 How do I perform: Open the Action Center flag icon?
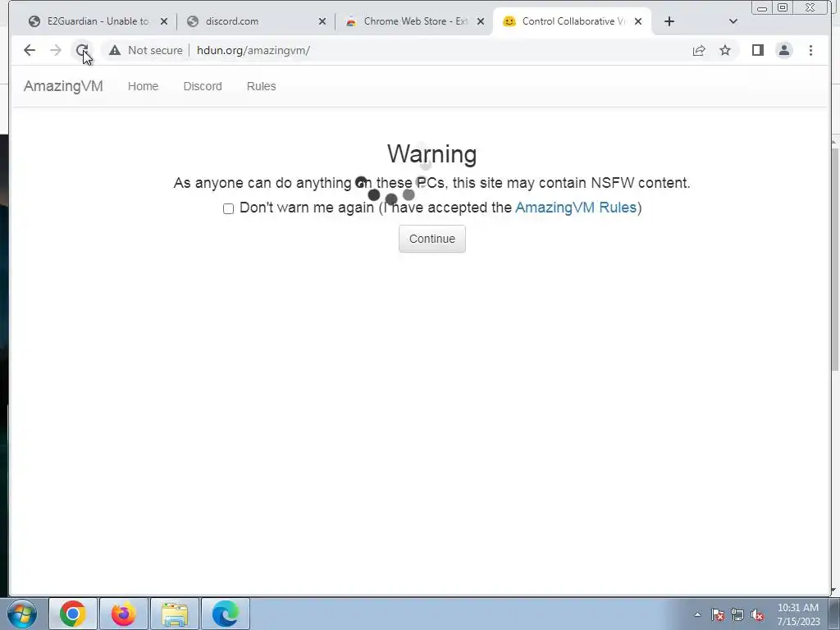(718, 615)
